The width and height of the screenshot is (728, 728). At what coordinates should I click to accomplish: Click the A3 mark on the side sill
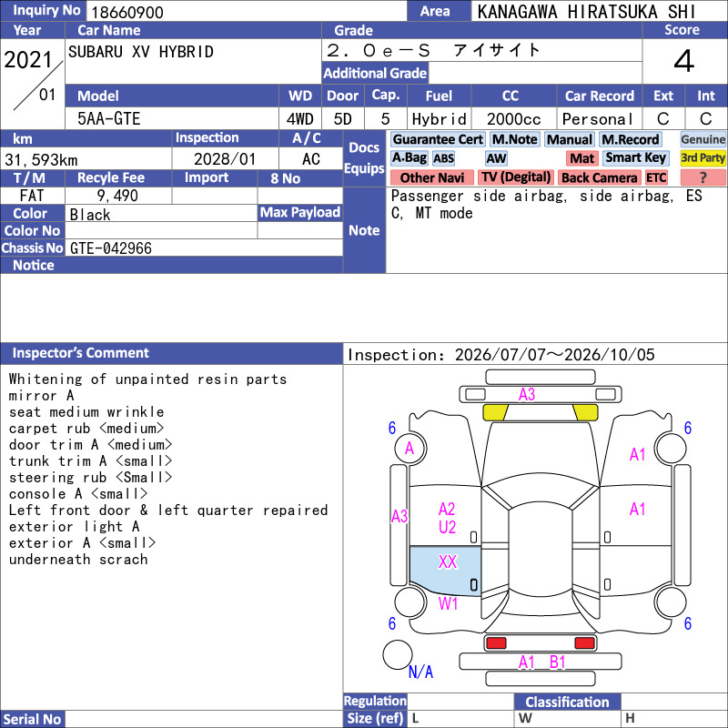coord(399,516)
